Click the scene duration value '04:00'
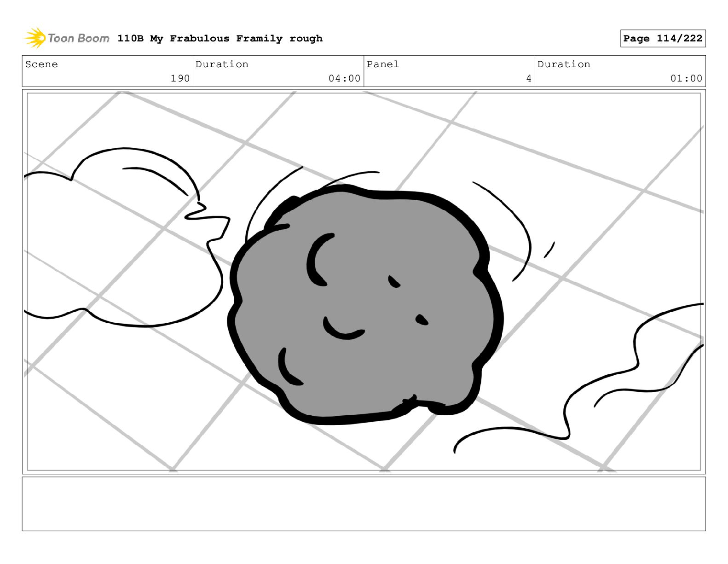 [344, 79]
